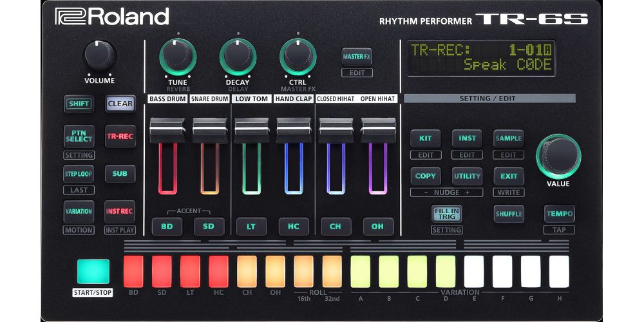
Task: Click the SUB button
Action: [x=120, y=174]
